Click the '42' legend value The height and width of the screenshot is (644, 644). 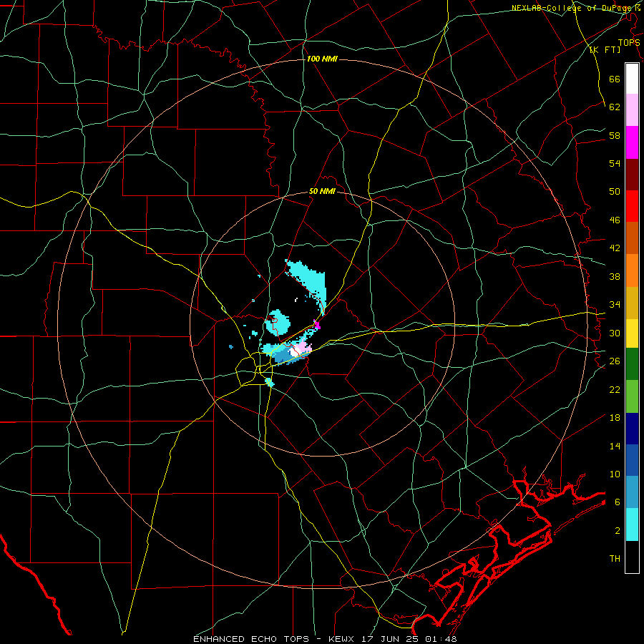point(615,248)
